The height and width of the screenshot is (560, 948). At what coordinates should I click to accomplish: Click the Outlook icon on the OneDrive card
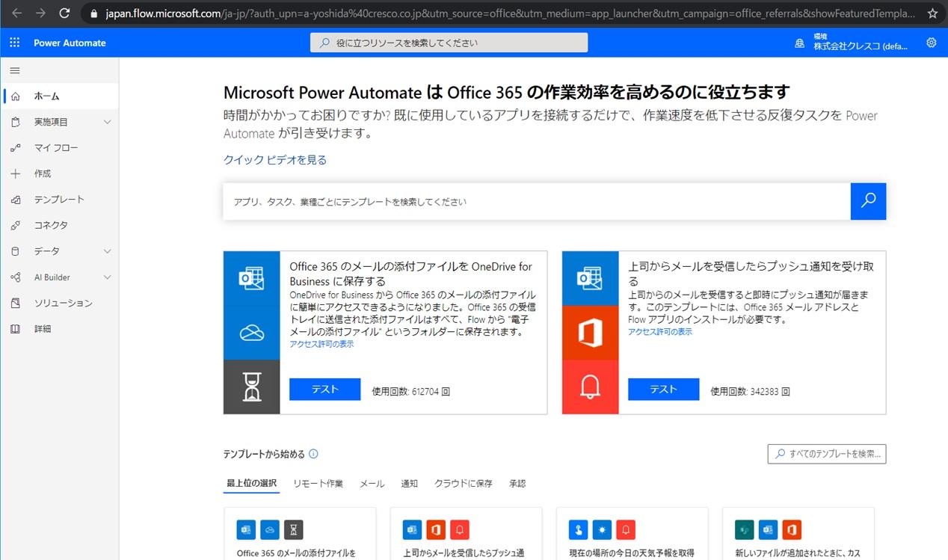coord(251,278)
